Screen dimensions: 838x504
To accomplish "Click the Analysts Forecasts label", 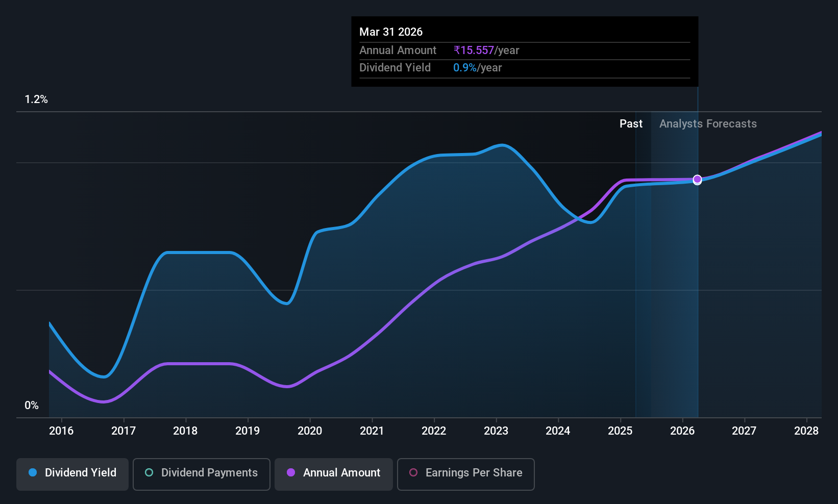I will [708, 124].
